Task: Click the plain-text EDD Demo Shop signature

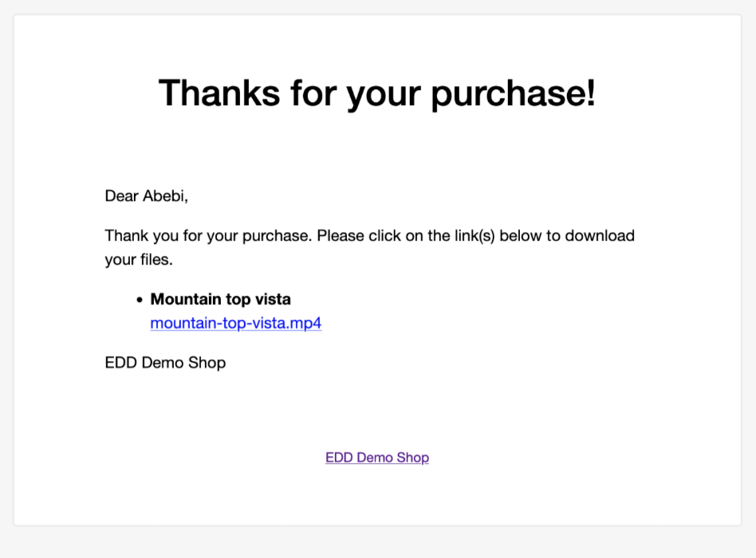Action: [x=165, y=363]
